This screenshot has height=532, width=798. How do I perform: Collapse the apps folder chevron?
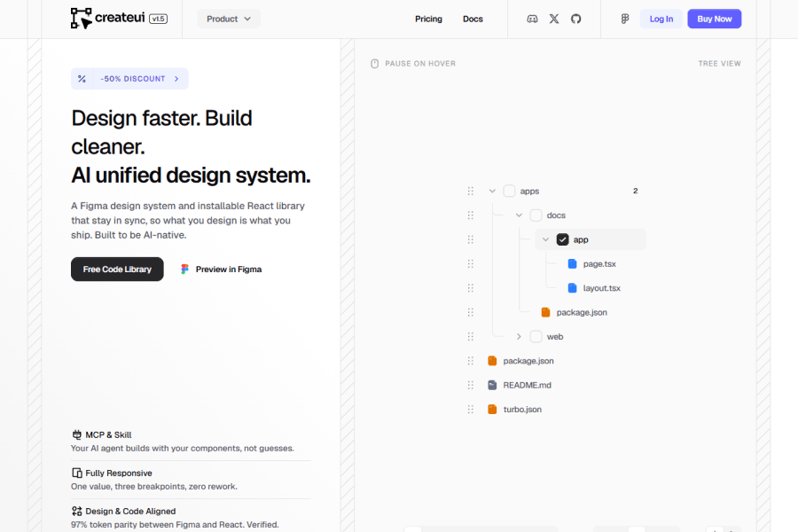coord(492,191)
